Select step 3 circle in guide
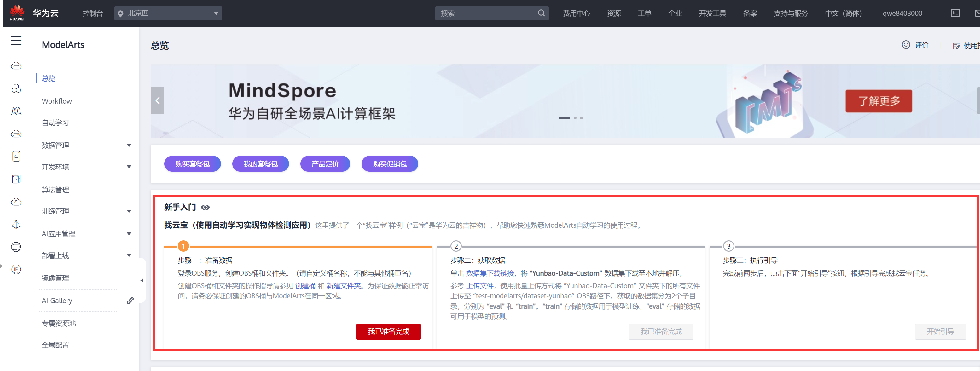Screen dimensions: 980x371 [728, 246]
